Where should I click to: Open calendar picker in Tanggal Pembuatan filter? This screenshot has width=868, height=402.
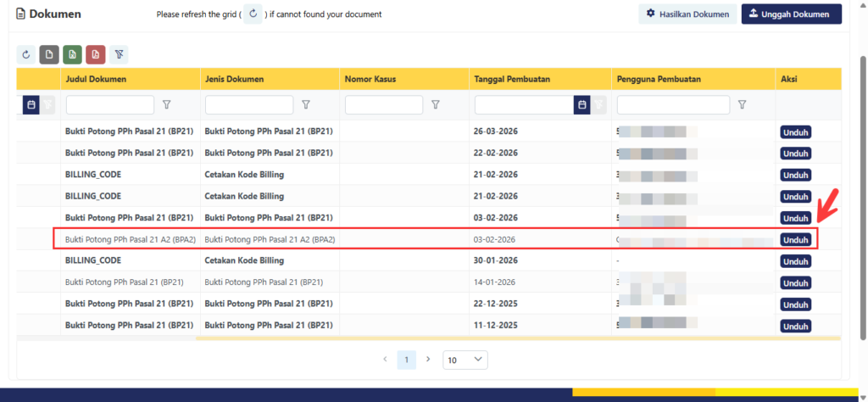click(x=581, y=104)
